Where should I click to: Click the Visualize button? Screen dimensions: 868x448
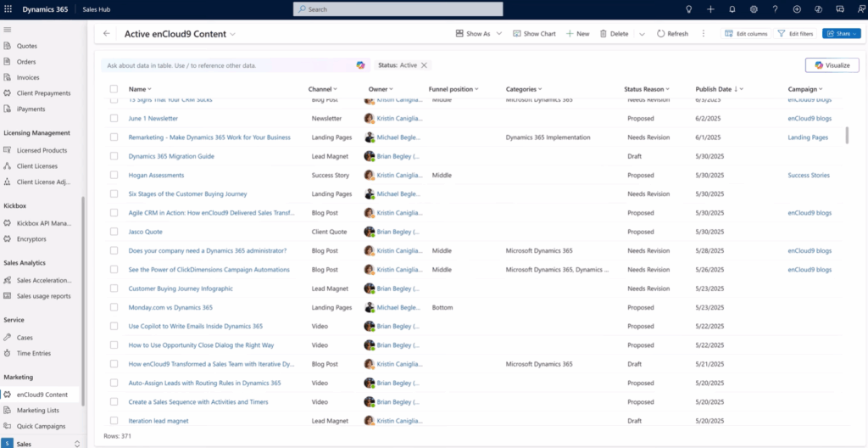832,65
